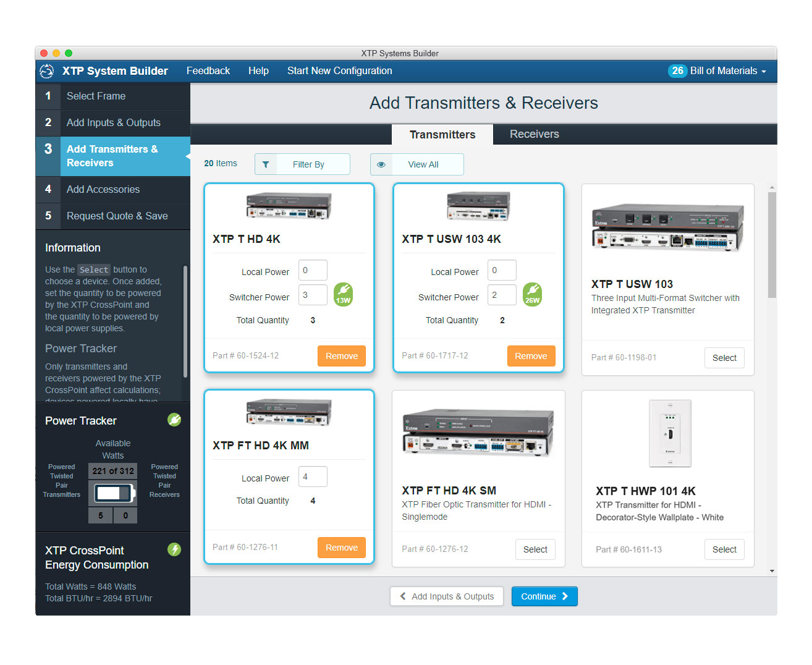Select the XTP T USW 103 transmitter
812x665 pixels.
724,358
